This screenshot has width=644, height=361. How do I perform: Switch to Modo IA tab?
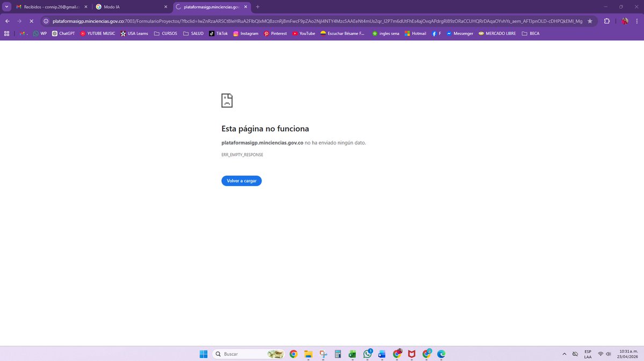tap(132, 7)
